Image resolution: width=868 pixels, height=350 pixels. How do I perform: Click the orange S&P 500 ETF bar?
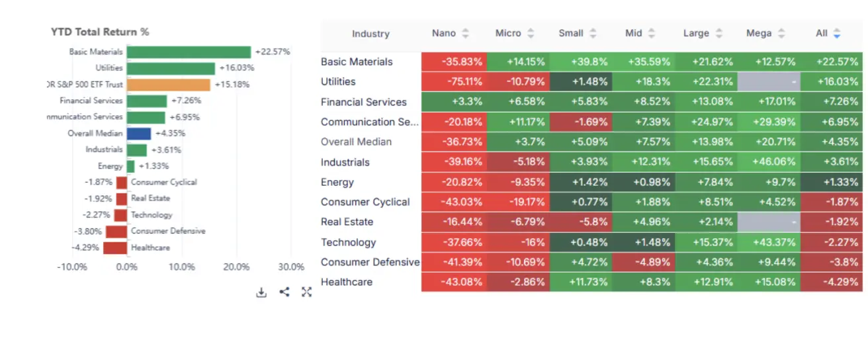168,85
